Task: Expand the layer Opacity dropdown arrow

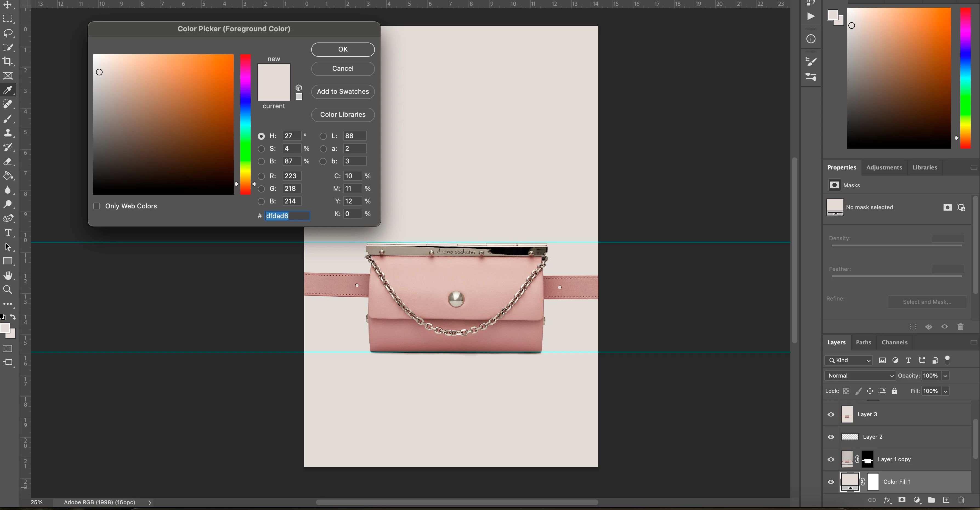Action: [945, 376]
